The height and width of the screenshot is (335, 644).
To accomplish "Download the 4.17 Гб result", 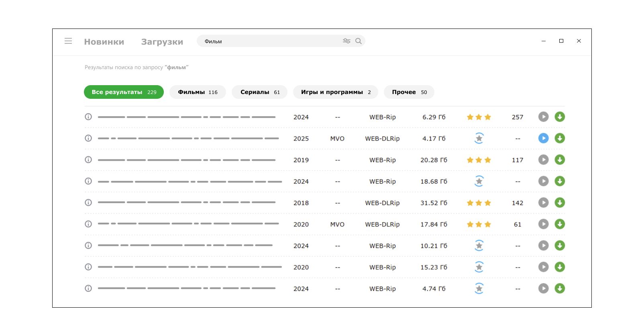I will [x=560, y=138].
